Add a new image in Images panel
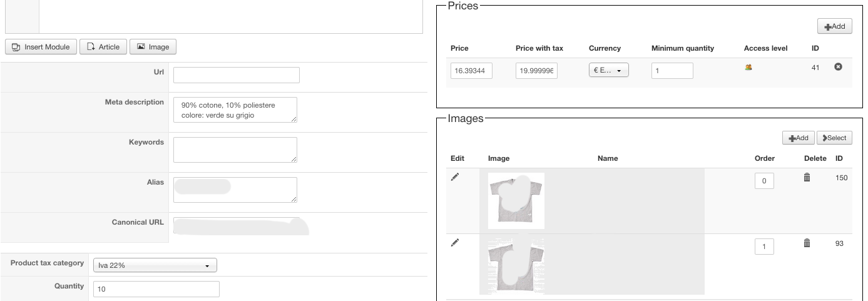 click(x=798, y=138)
